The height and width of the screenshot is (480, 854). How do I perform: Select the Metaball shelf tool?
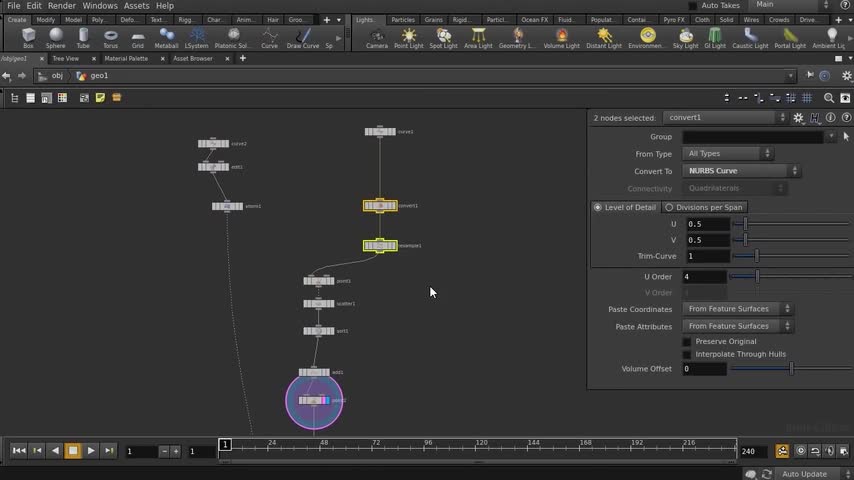point(166,38)
